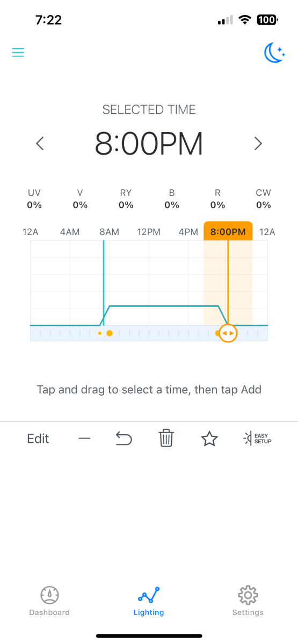Switch to the Dashboard tab
298x644 pixels.
click(49, 601)
